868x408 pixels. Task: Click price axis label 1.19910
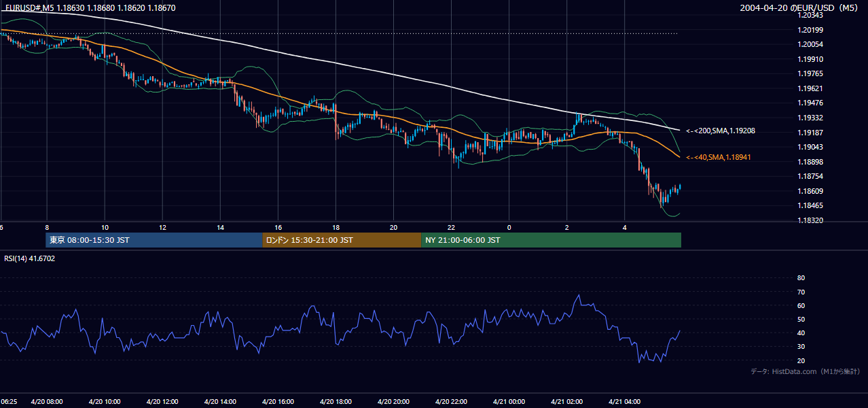coord(810,59)
